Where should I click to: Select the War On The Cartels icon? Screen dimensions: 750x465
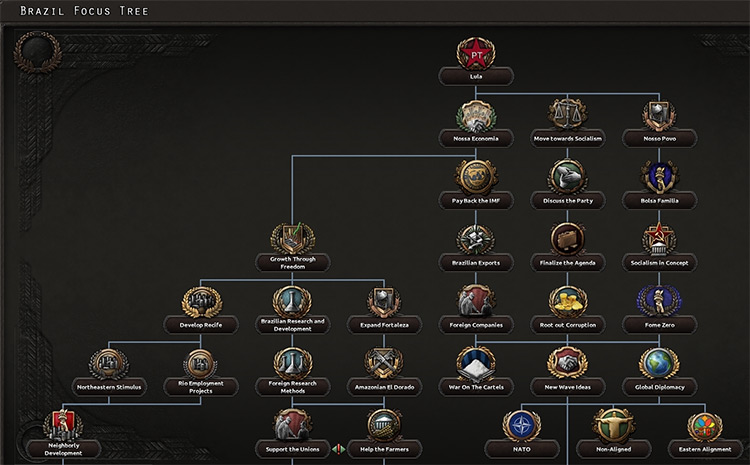(x=476, y=364)
